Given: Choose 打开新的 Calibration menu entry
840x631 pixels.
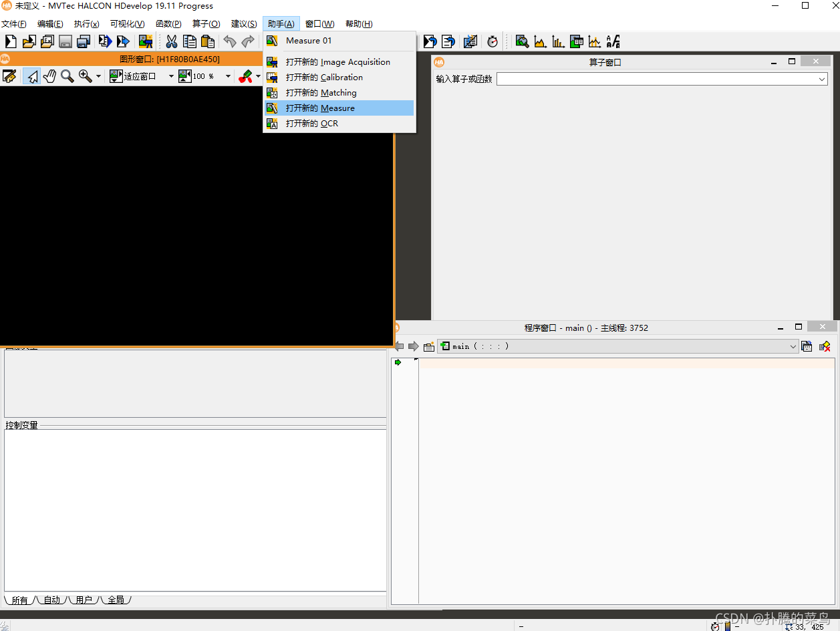Looking at the screenshot, I should [339, 77].
